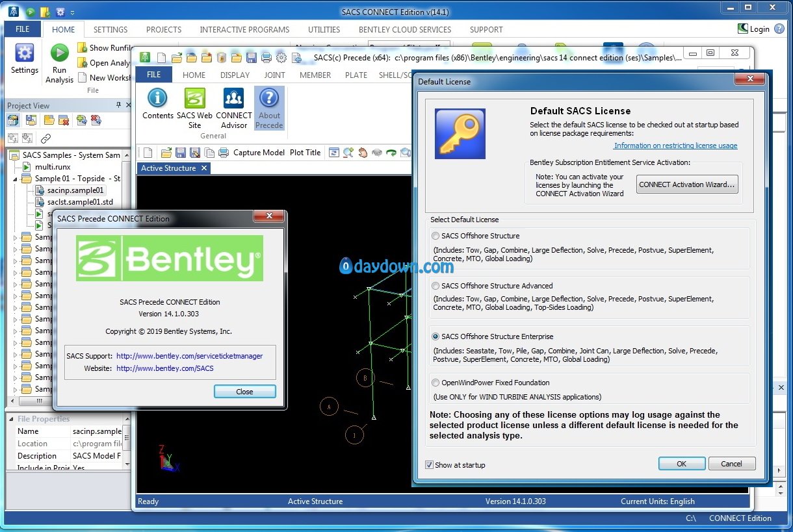The width and height of the screenshot is (793, 532).
Task: Open the SUPPORT ribbon tab
Action: click(486, 29)
